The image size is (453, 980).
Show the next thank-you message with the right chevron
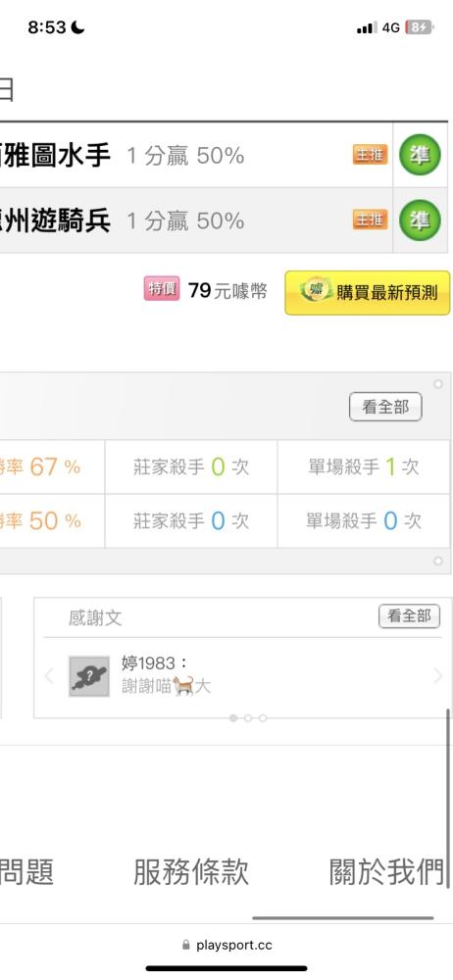438,675
